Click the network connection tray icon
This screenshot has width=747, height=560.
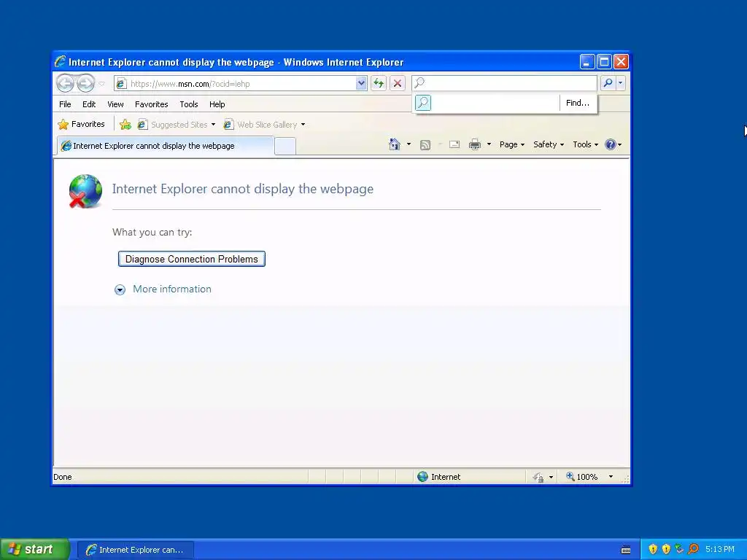(679, 549)
